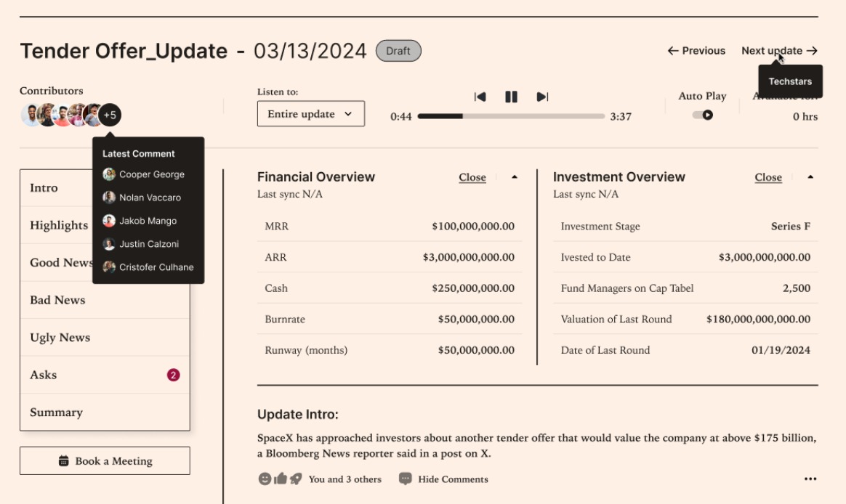This screenshot has width=846, height=504.
Task: Select the Asks section in the sidebar
Action: (x=44, y=375)
